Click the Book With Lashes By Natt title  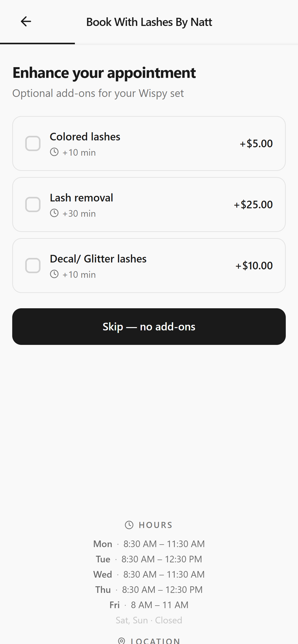149,22
